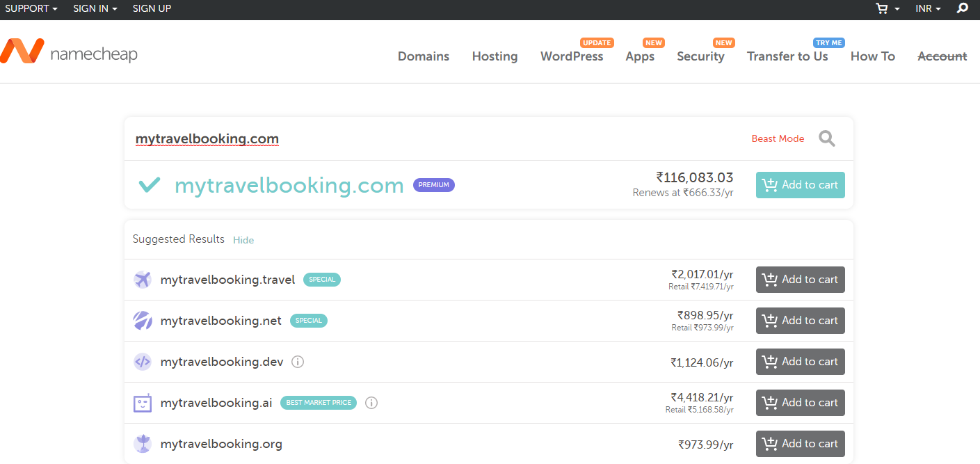This screenshot has width=980, height=464.
Task: Click SPECIAL badge on mytravelbooking.net
Action: pos(309,321)
